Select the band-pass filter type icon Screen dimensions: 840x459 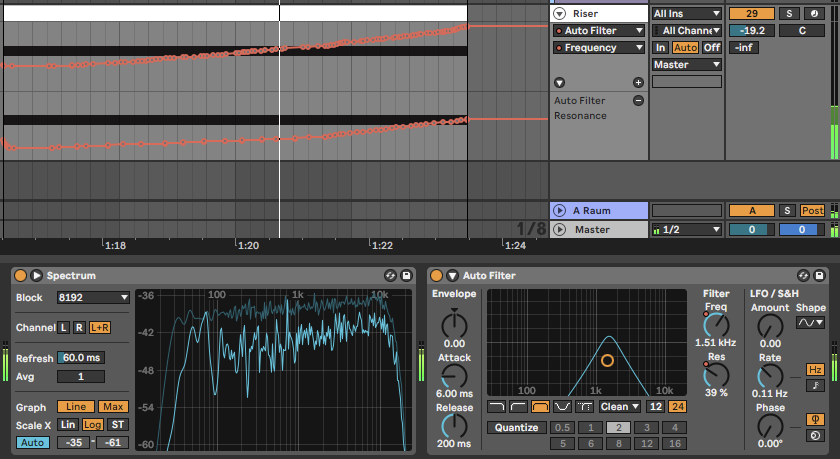click(540, 407)
